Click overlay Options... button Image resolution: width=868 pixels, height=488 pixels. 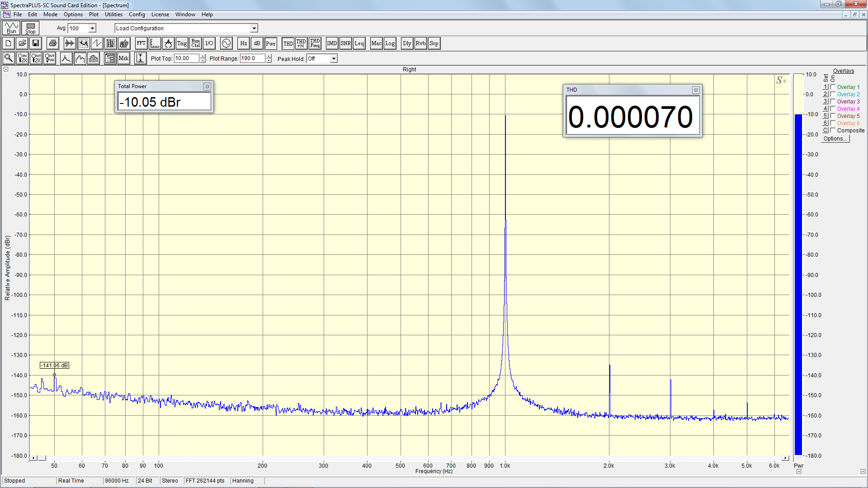tap(835, 139)
